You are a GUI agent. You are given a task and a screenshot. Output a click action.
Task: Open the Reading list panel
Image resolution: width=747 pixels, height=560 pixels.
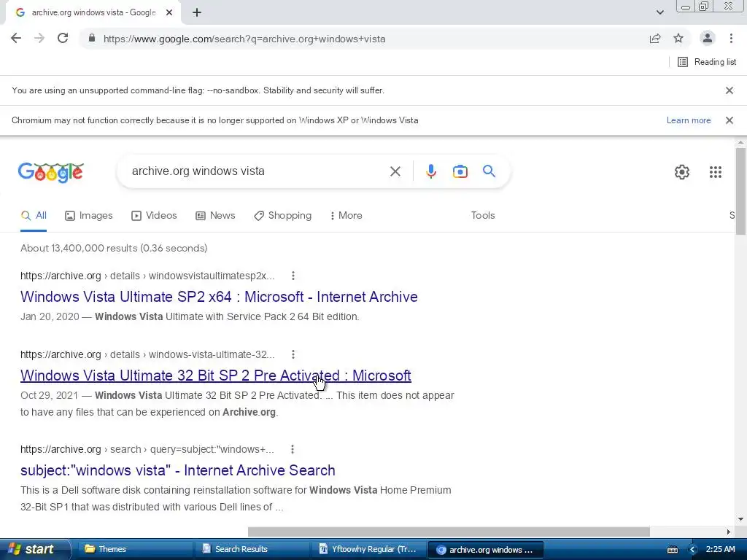707,62
